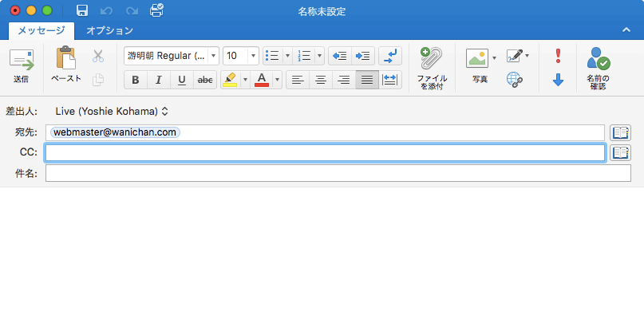The height and width of the screenshot is (319, 644).
Task: Open address book for the CC field
Action: 620,153
